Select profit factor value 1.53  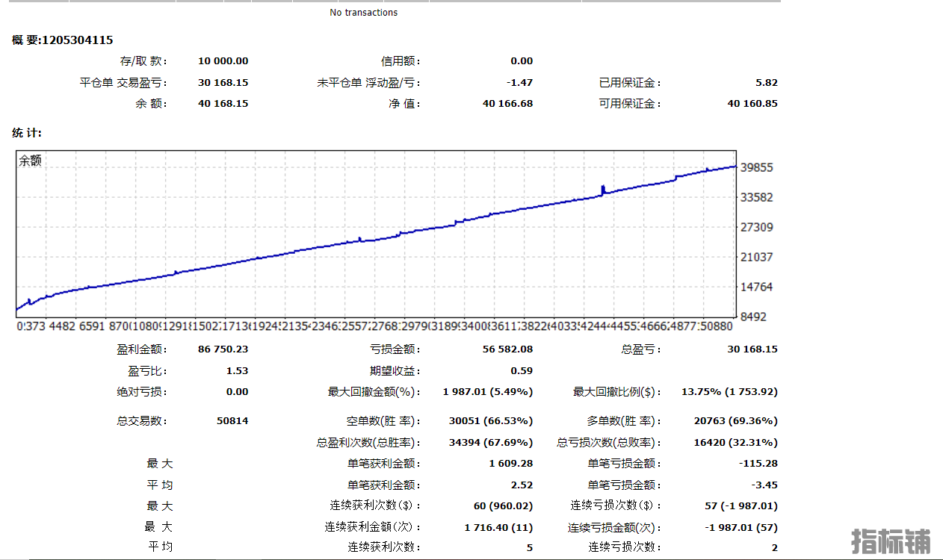[238, 370]
